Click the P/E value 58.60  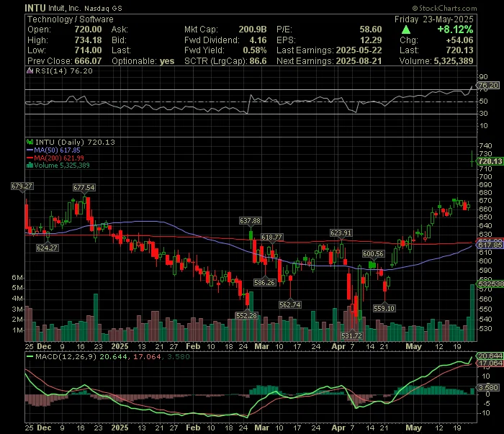tap(371, 30)
